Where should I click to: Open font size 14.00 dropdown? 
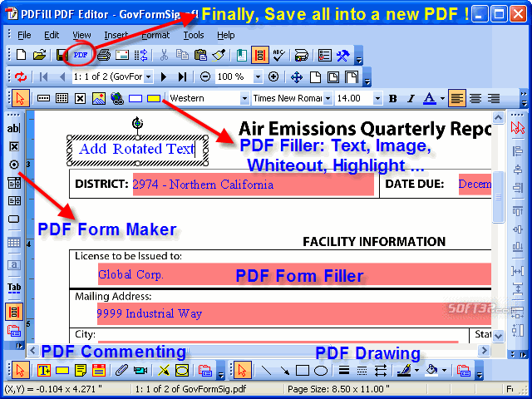point(377,99)
